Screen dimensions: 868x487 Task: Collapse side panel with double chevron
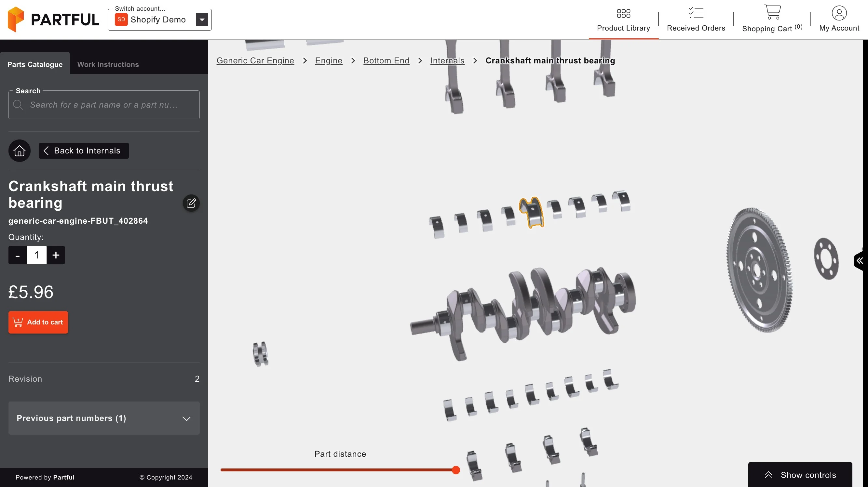pos(860,260)
